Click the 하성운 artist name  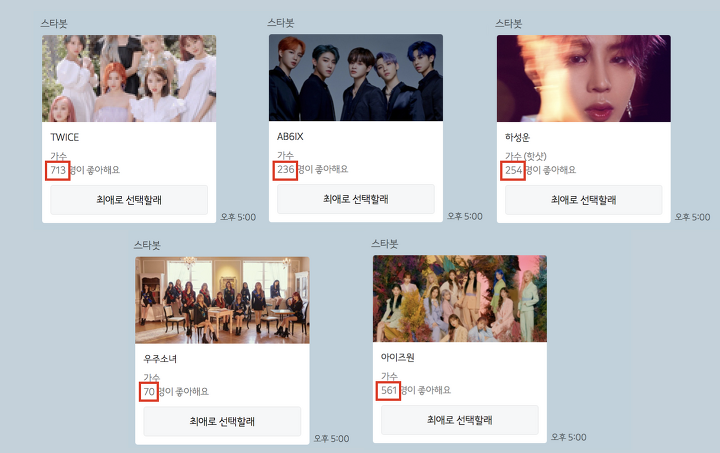point(517,137)
